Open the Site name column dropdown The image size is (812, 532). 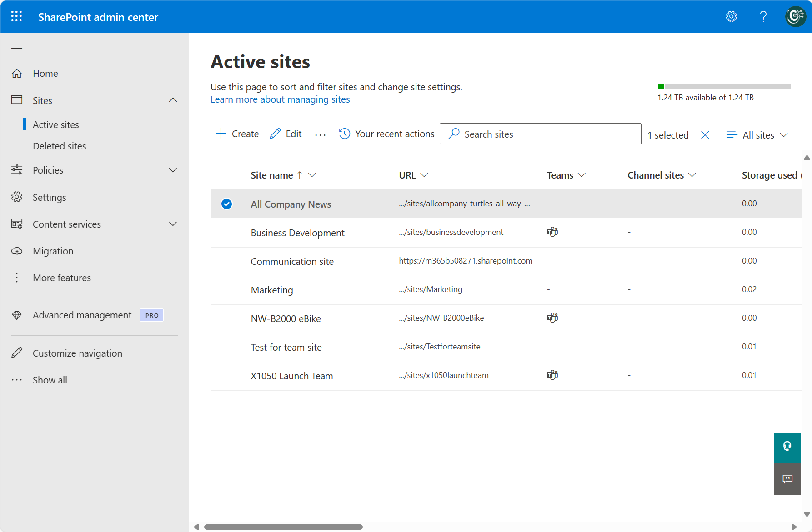point(312,175)
